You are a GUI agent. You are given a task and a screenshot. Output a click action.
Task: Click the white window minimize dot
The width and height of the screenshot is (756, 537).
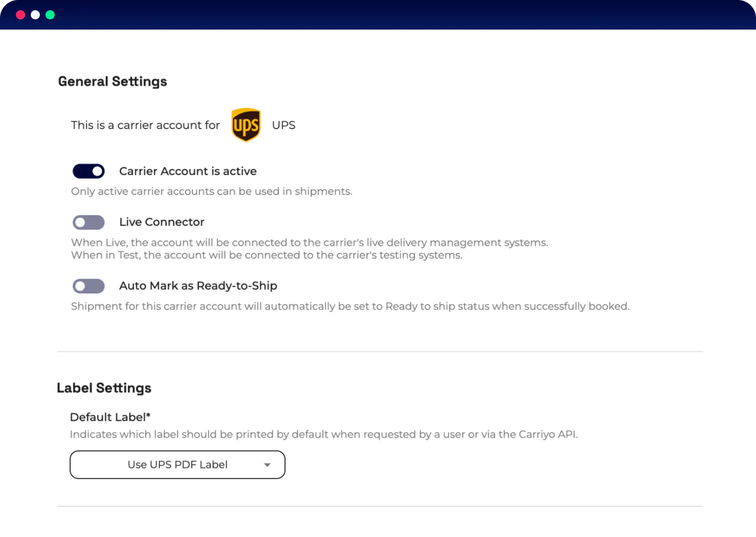click(35, 15)
